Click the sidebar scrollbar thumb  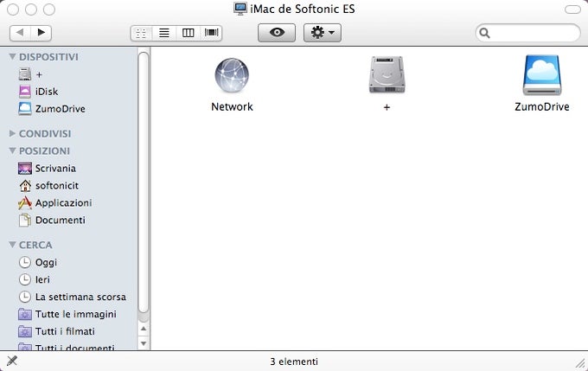pos(144,182)
